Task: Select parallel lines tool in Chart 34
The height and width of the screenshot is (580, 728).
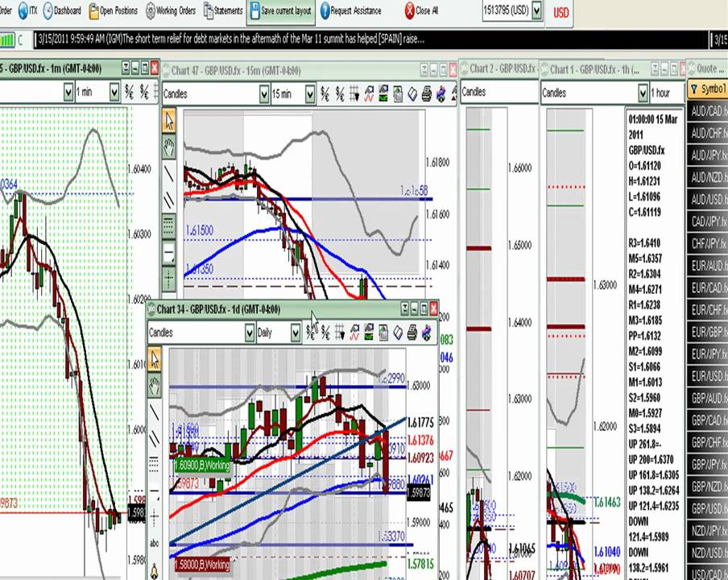Action: point(154,438)
